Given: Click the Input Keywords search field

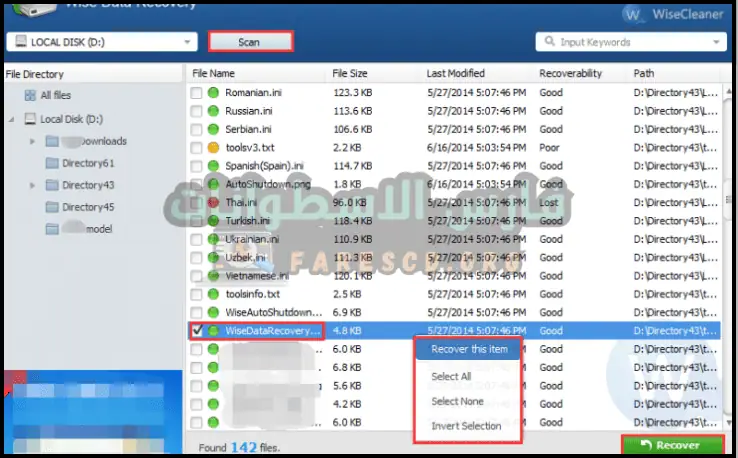Looking at the screenshot, I should point(631,42).
